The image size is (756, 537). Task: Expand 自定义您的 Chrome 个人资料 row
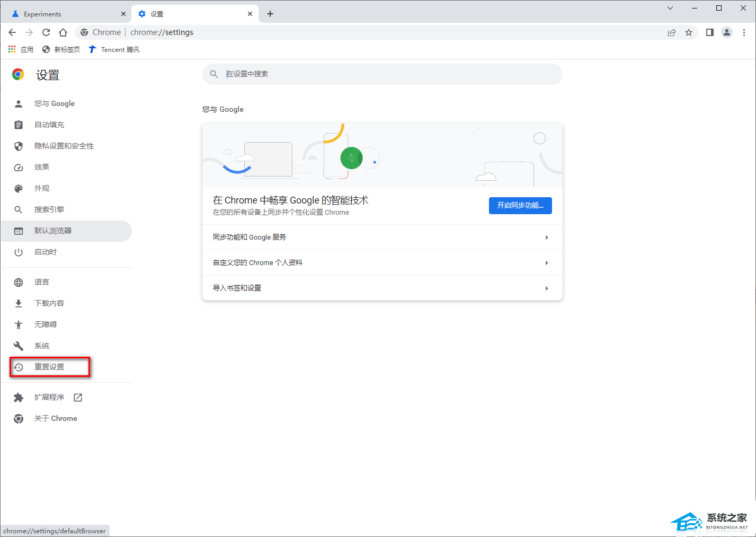tap(382, 262)
